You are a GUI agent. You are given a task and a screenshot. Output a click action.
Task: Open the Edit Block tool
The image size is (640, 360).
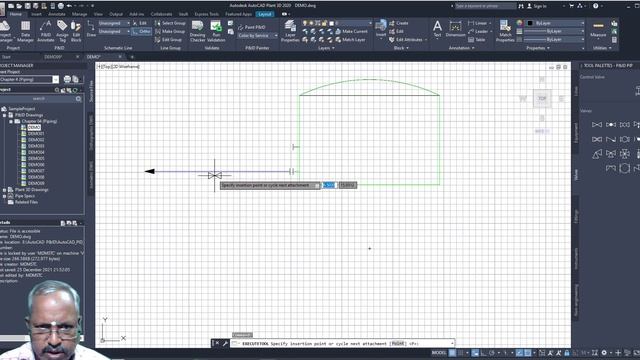pyautogui.click(x=76, y=31)
